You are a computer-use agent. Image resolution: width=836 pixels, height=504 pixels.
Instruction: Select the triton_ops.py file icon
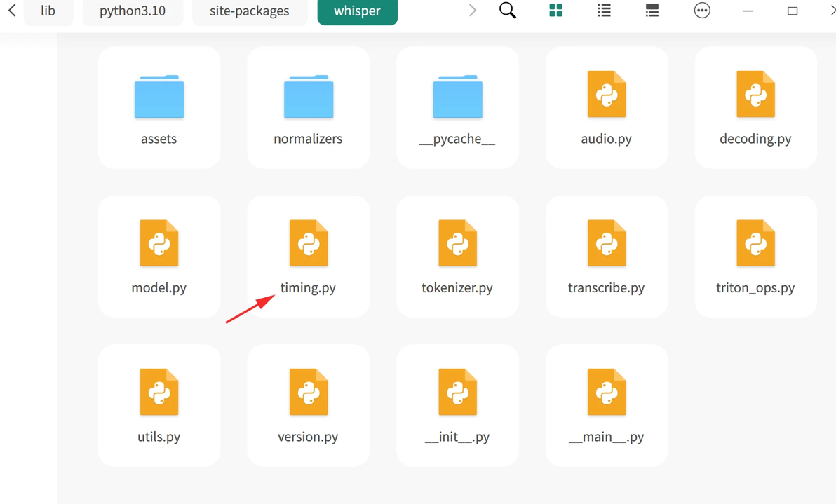tap(755, 243)
